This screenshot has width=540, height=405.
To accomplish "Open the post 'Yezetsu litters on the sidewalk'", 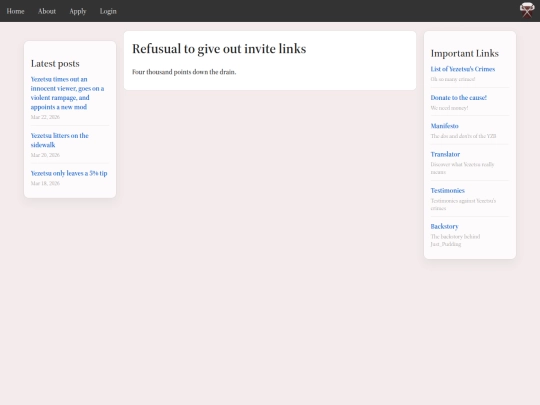I will tap(60, 140).
